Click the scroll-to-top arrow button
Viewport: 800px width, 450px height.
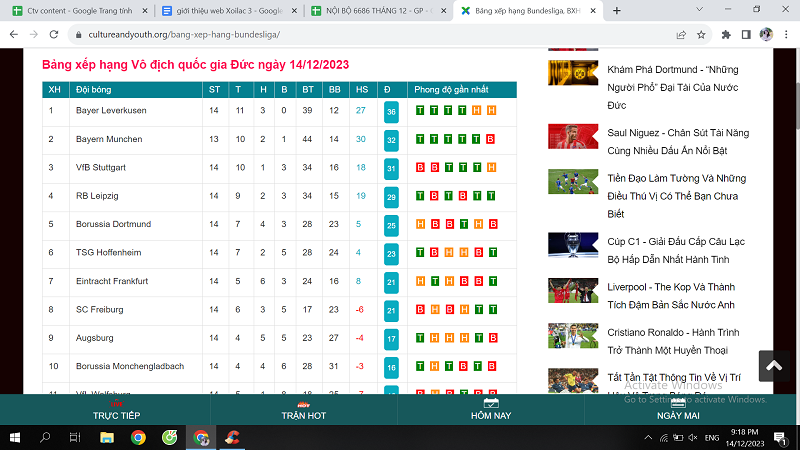point(773,365)
